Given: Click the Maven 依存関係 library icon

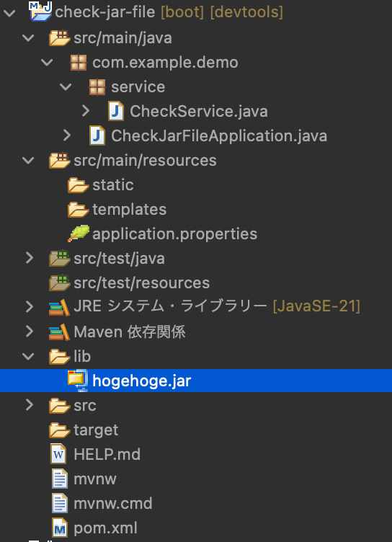Looking at the screenshot, I should tap(59, 332).
